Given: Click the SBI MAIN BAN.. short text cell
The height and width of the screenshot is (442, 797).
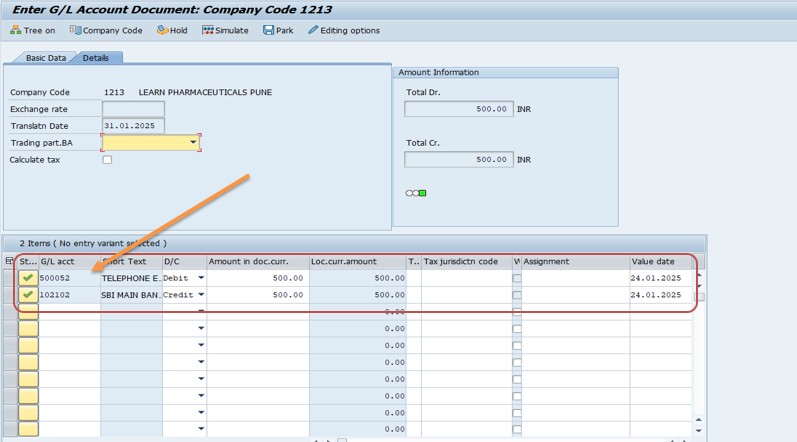Looking at the screenshot, I should (131, 295).
